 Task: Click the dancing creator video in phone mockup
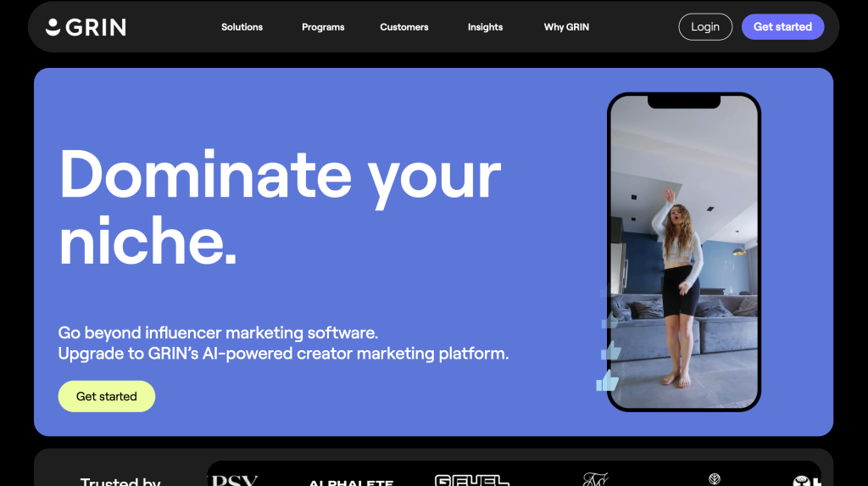click(684, 252)
